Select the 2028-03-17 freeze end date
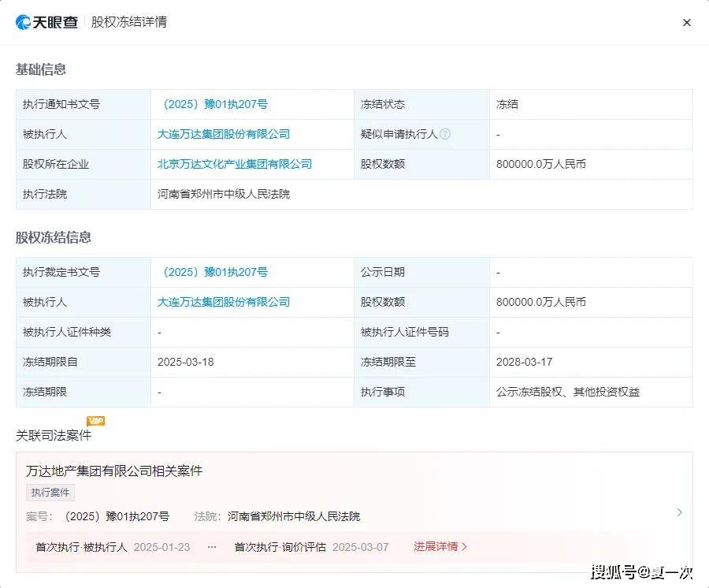Image resolution: width=709 pixels, height=588 pixels. pos(524,362)
